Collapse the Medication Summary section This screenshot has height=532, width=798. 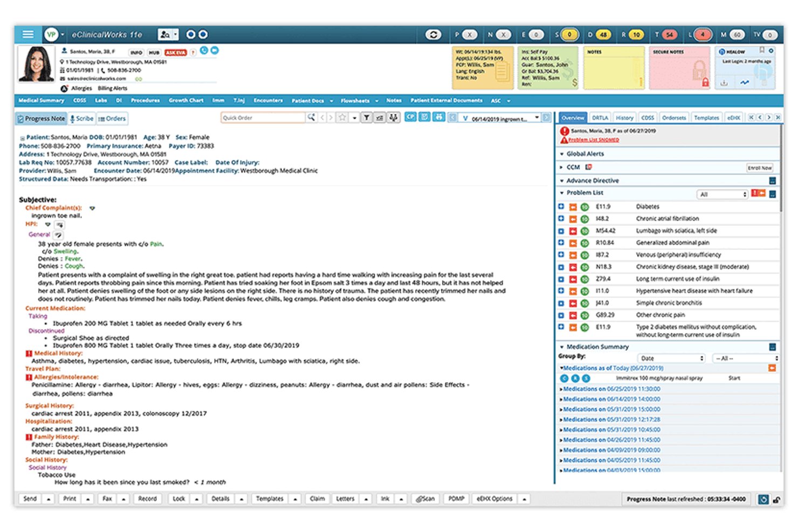tap(561, 347)
